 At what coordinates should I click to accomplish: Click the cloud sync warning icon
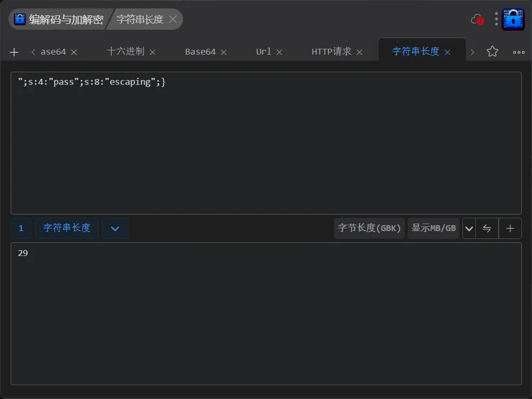point(477,20)
